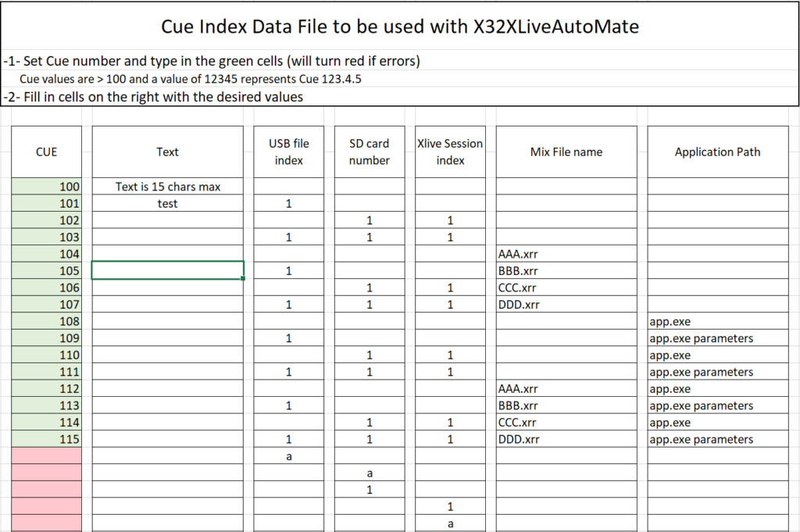Select Xlive Session index value in row 103

(450, 237)
